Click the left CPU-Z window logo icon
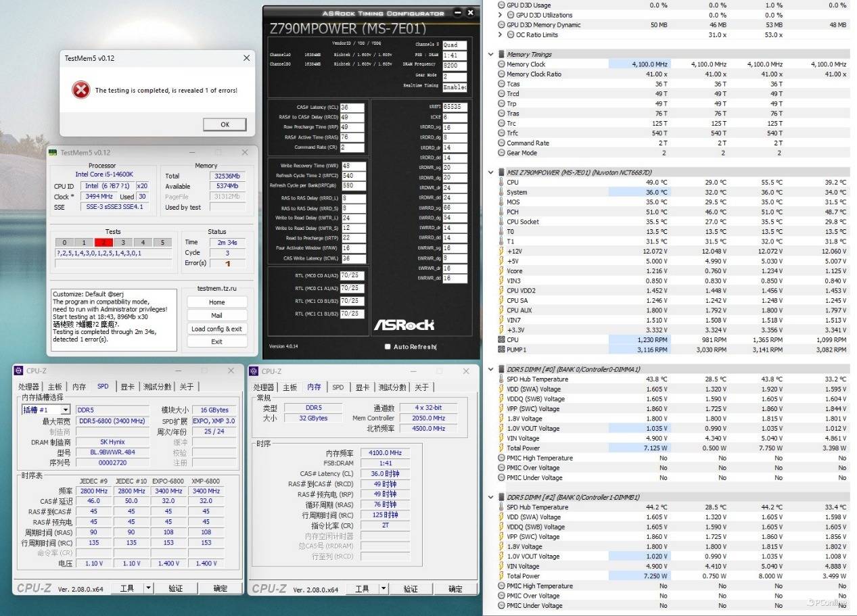 18,371
